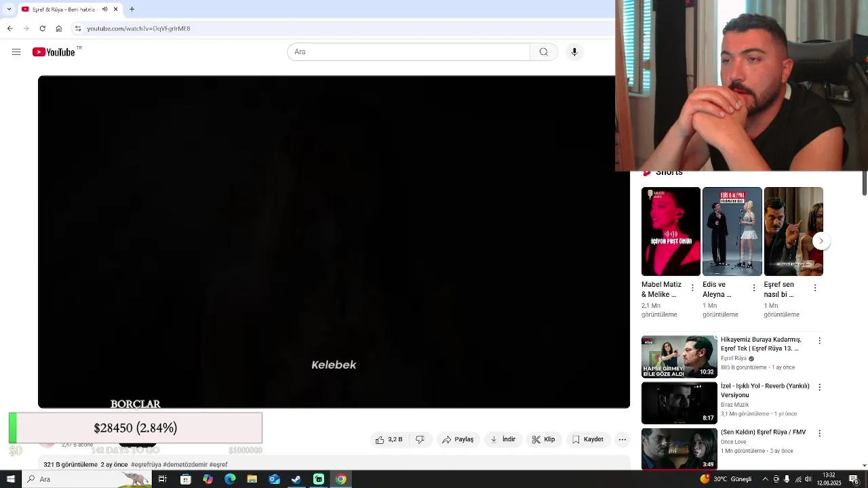Open Task View in the taskbar
Image resolution: width=868 pixels, height=488 pixels.
coord(163,479)
